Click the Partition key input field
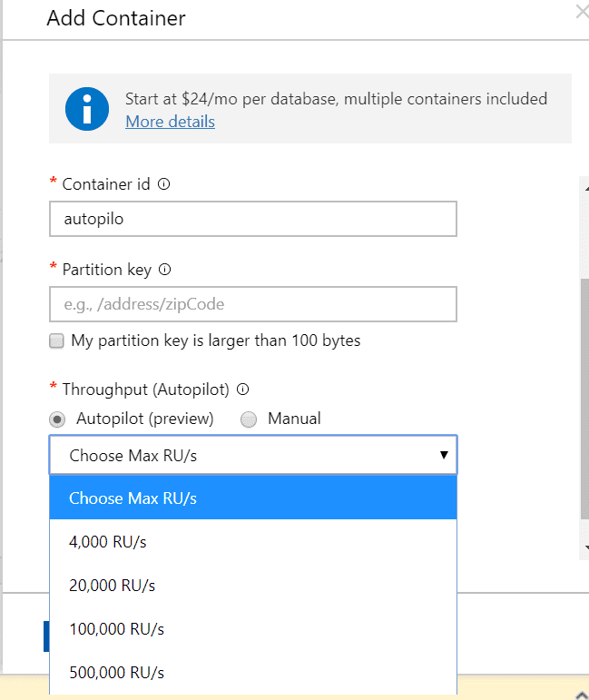Viewport: 589px width, 700px height. point(253,304)
